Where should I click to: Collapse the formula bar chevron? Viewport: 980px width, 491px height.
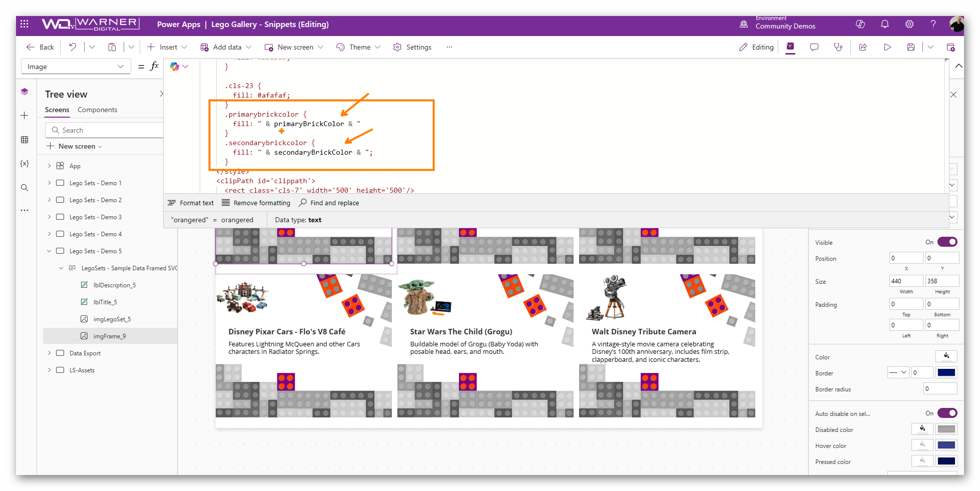pos(958,66)
